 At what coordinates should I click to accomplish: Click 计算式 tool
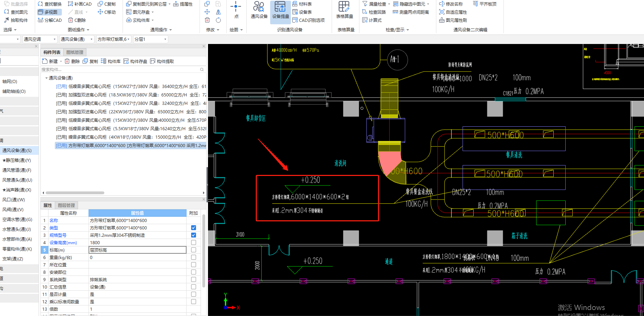372,20
